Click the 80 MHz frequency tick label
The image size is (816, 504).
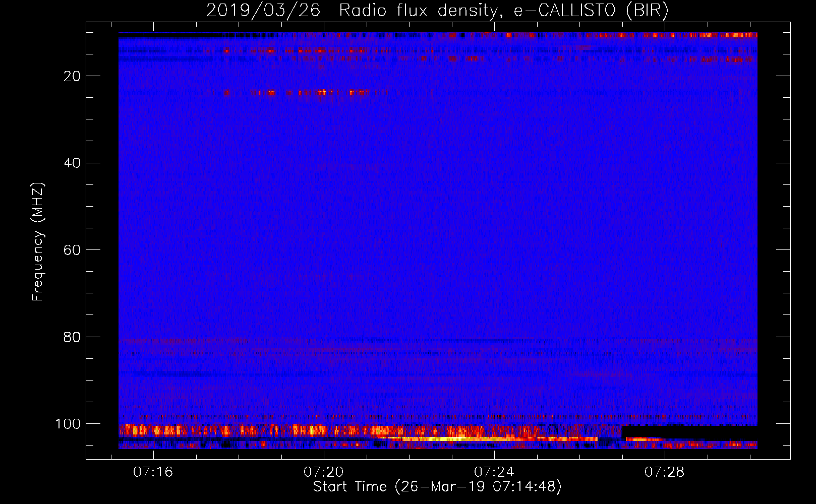[72, 337]
